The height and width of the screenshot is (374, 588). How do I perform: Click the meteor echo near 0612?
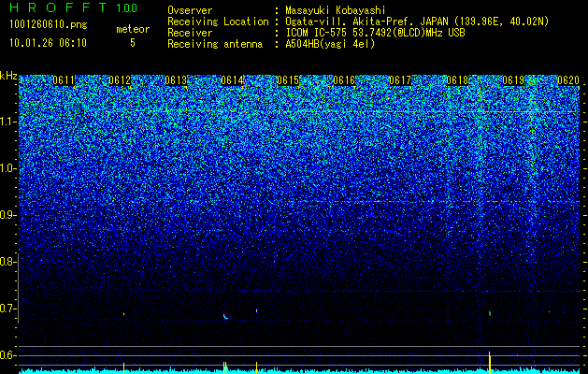coord(123,314)
